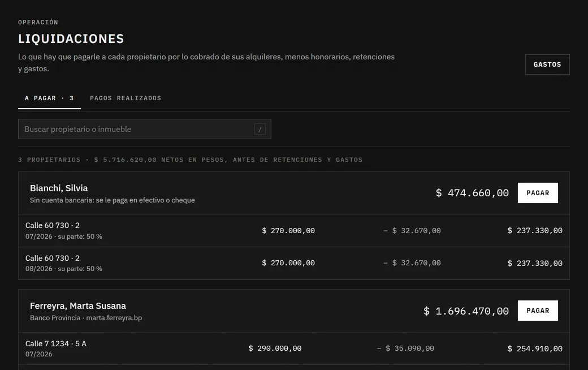Viewport: 588px width, 370px height.
Task: Switch to the Pagos Realizados tab
Action: point(126,98)
